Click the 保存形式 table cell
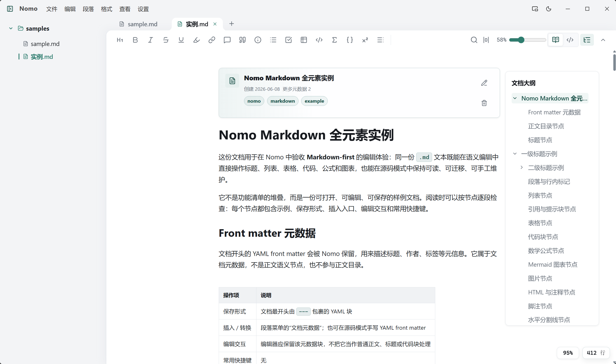The height and width of the screenshot is (364, 616). tap(237, 311)
